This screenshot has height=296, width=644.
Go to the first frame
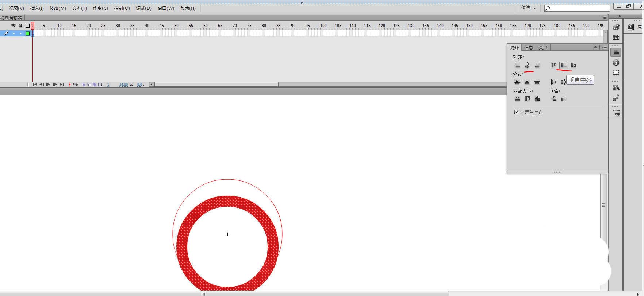coord(35,85)
